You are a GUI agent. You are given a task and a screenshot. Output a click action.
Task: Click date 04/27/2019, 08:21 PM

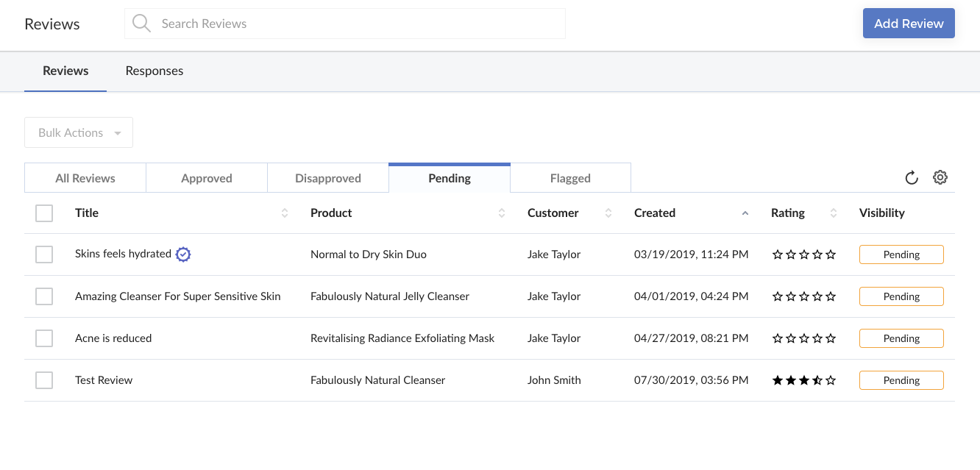tap(692, 338)
